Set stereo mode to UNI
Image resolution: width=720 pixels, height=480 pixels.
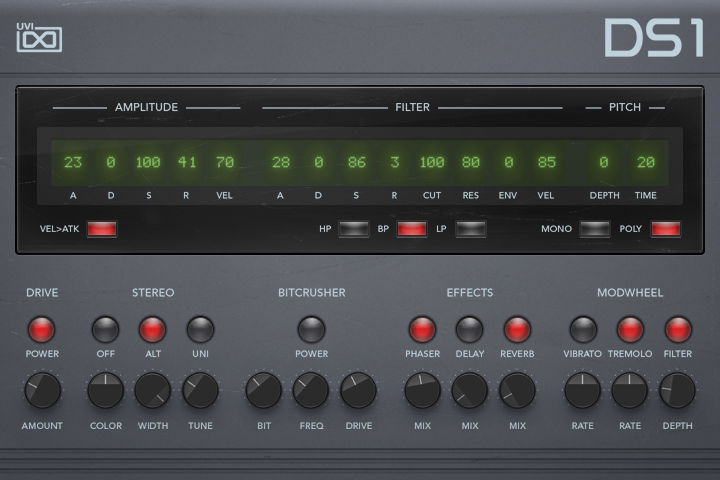[x=200, y=329]
